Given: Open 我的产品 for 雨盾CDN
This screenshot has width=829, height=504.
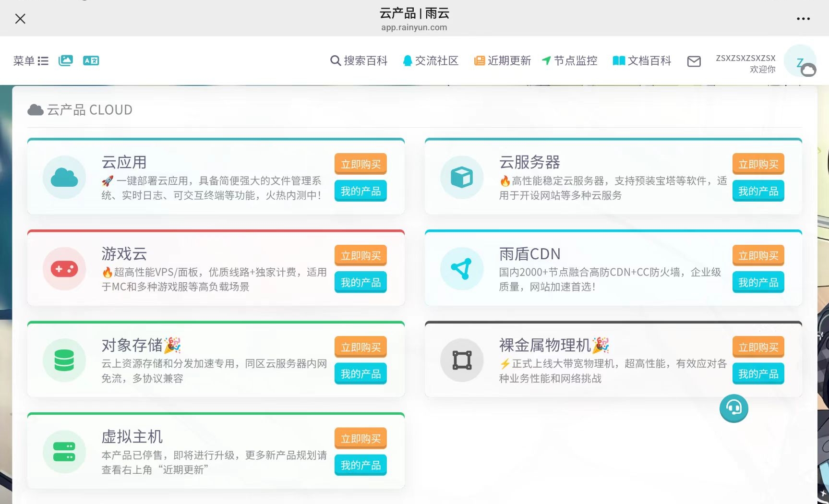Looking at the screenshot, I should [758, 282].
